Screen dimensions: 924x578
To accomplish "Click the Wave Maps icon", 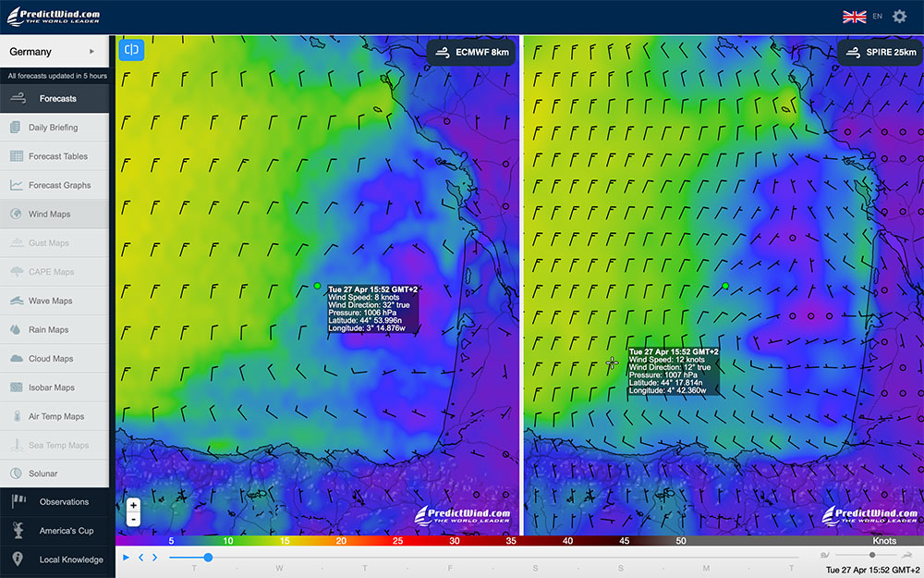I will [x=17, y=301].
